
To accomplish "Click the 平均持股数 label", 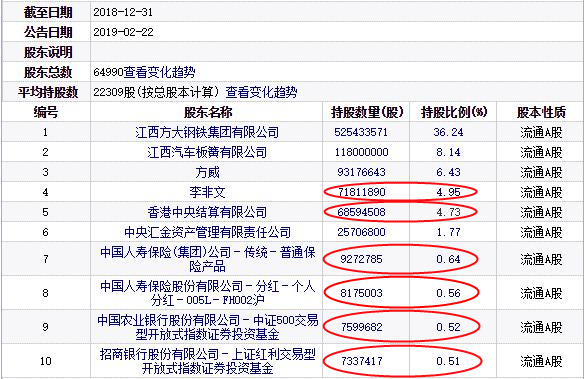I will coord(48,92).
